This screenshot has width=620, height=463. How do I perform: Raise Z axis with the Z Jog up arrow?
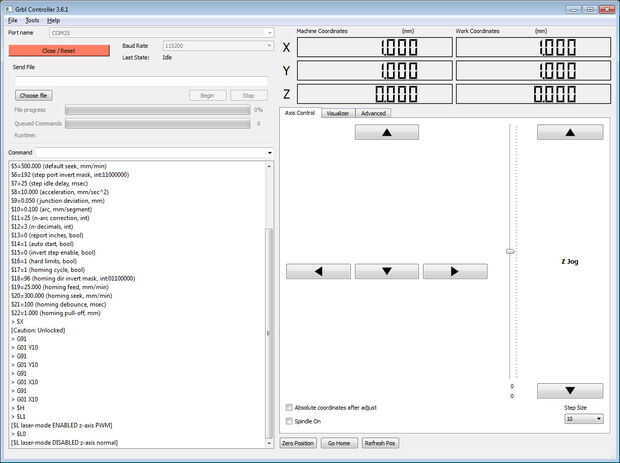pos(570,132)
